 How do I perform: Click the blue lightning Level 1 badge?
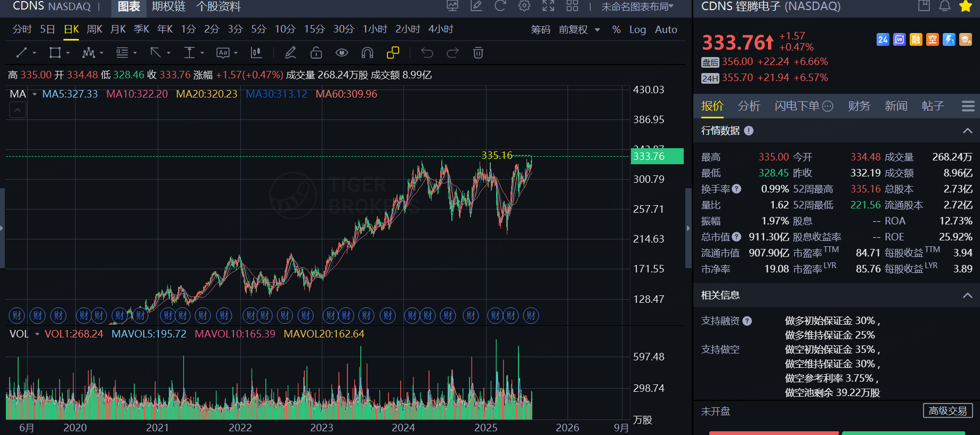coord(949,39)
